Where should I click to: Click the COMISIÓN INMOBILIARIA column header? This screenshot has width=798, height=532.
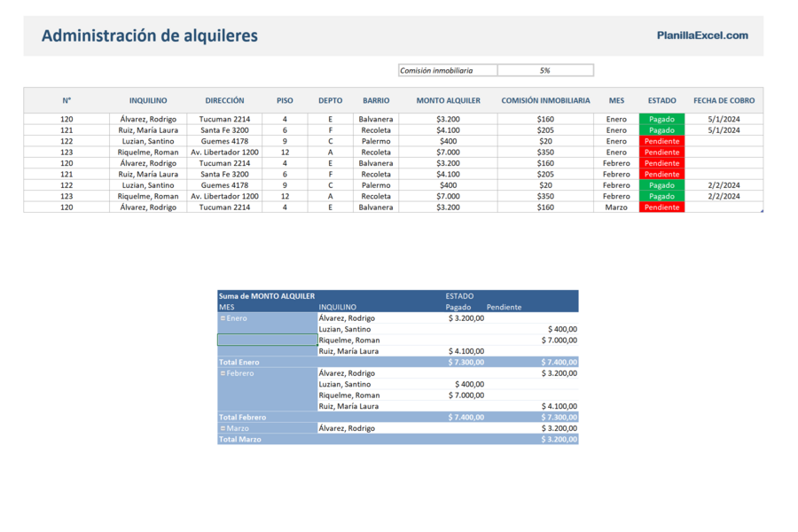[545, 101]
